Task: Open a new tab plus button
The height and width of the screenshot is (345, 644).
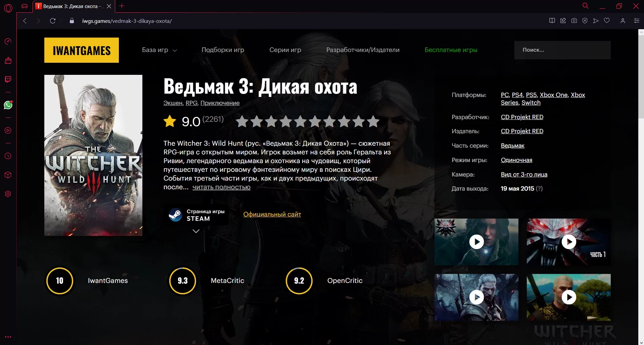Action: point(122,6)
